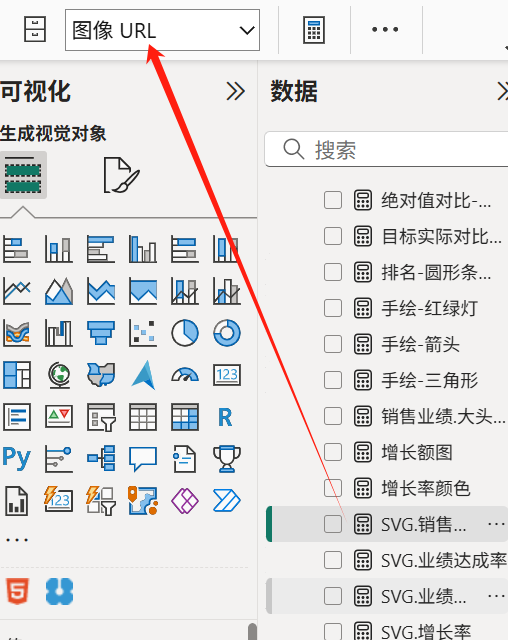Select the decomposition tree visual

[x=101, y=459]
